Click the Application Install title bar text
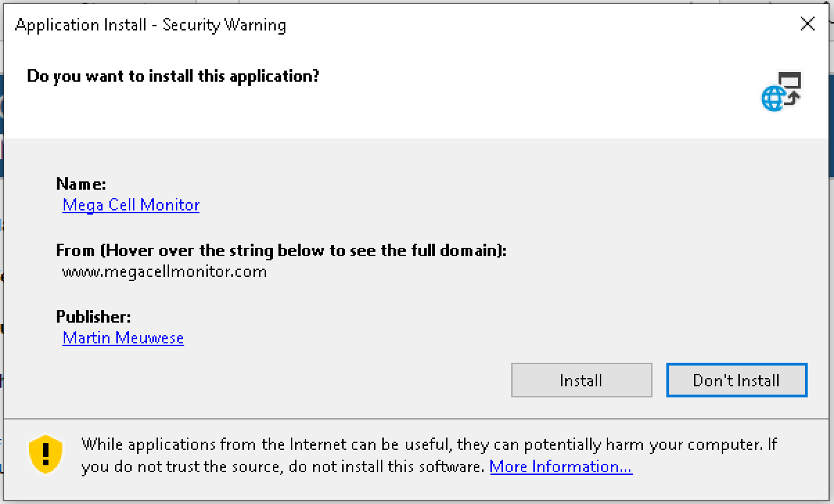The width and height of the screenshot is (834, 504). (x=150, y=26)
